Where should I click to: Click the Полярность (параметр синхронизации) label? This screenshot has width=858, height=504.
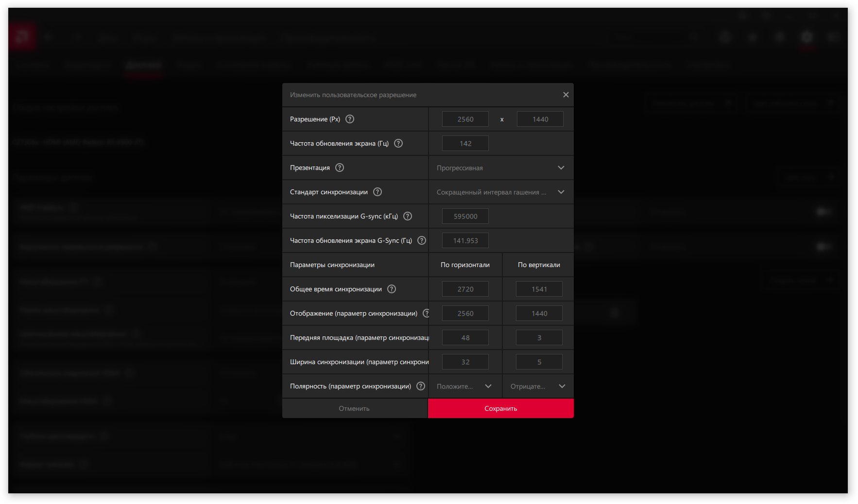350,386
